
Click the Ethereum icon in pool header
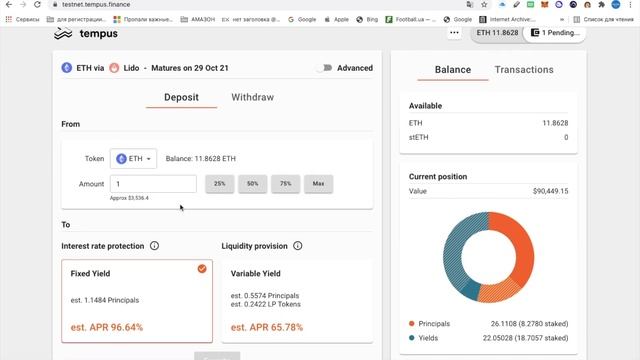(x=67, y=68)
